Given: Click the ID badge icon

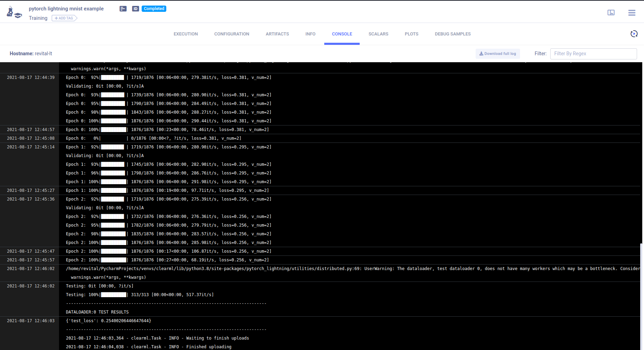Looking at the screenshot, I should [135, 9].
